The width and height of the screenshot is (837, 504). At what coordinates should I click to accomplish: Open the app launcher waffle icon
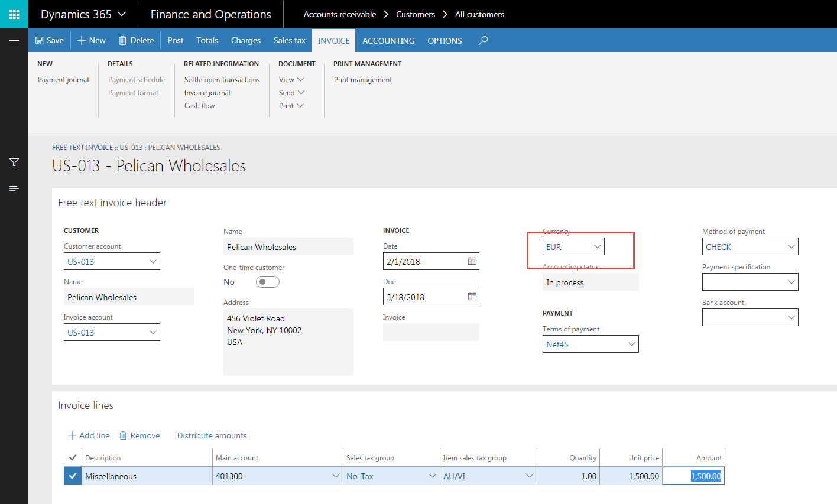pyautogui.click(x=14, y=14)
